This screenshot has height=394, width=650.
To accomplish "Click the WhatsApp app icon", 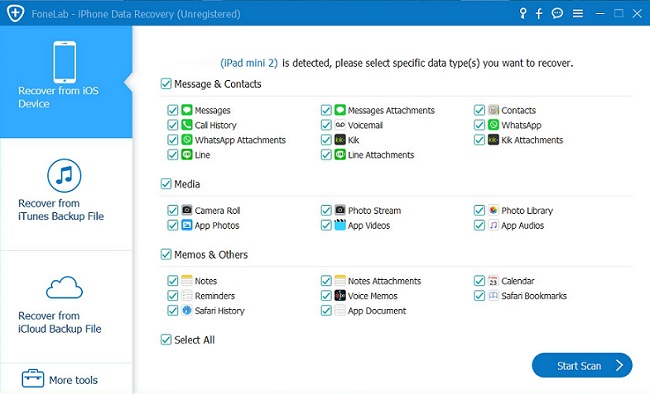I will click(x=493, y=124).
